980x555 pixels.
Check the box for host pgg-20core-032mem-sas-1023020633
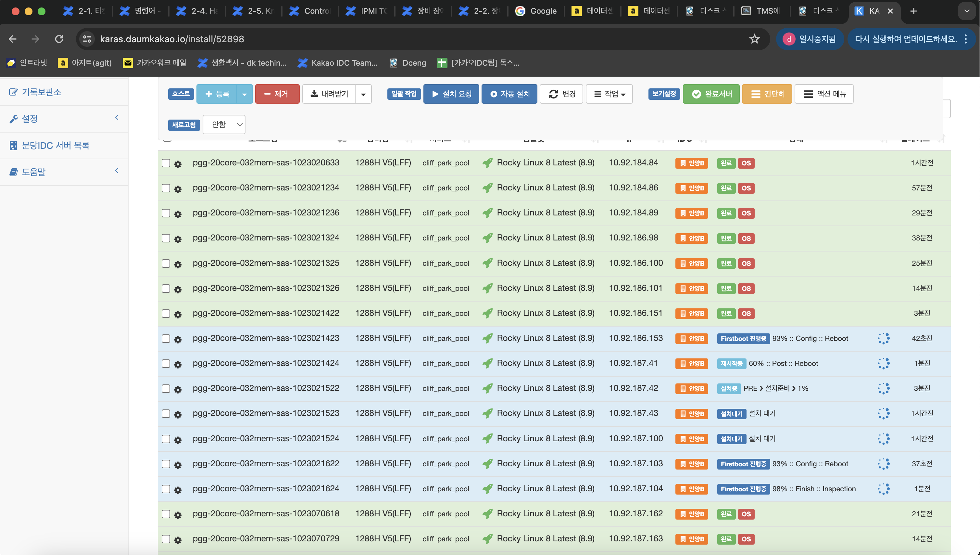(166, 163)
